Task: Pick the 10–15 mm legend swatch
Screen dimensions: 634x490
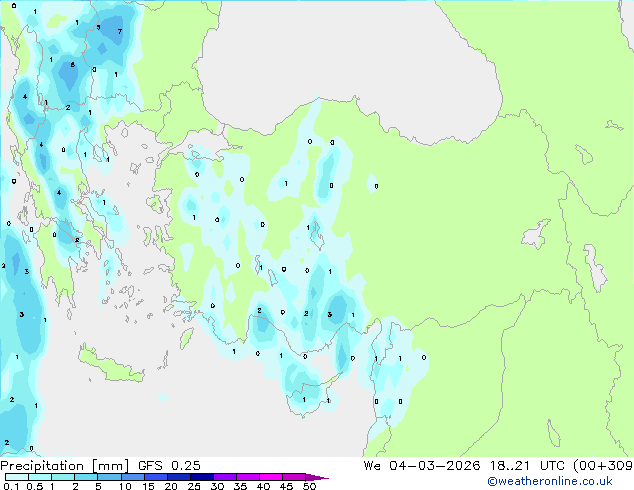Action: [x=132, y=477]
